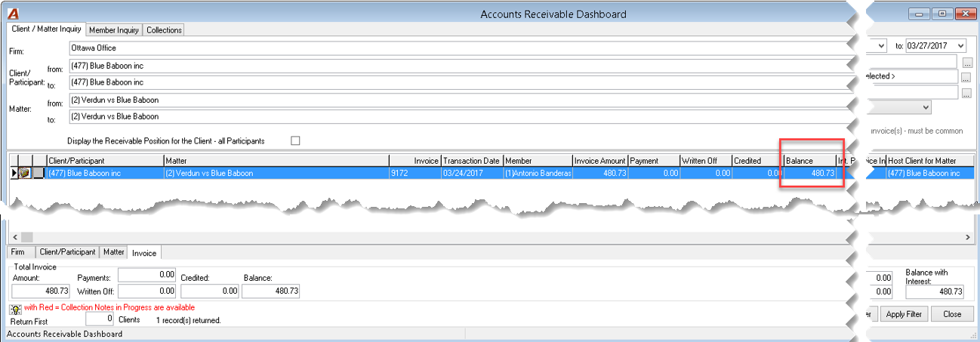
Task: Tick the grey checkbox on invoice 9172 row
Action: point(39,173)
